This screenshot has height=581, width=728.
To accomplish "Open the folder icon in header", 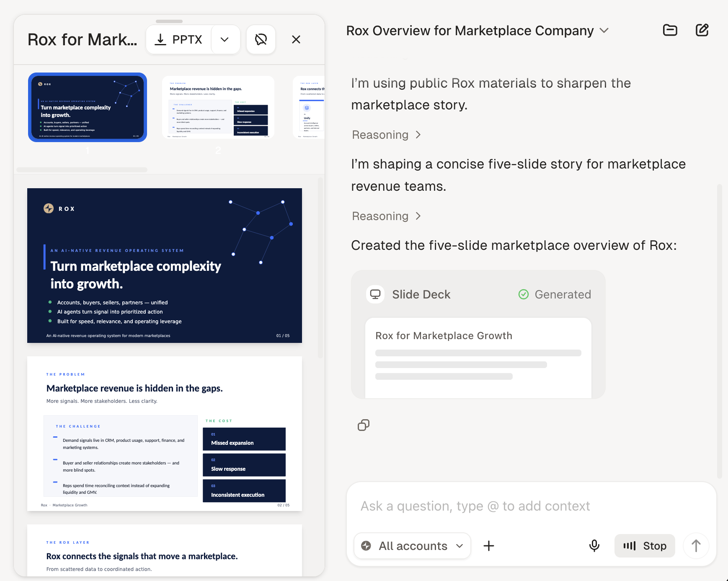I will click(670, 30).
